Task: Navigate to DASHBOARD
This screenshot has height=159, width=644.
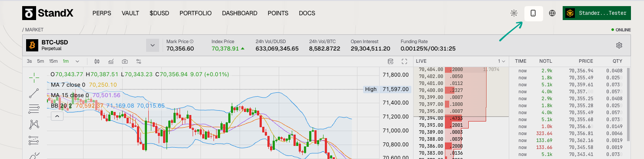Action: (240, 14)
